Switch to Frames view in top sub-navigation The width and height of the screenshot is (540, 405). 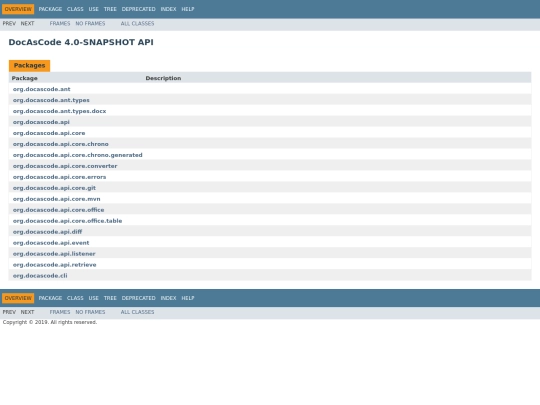(60, 23)
